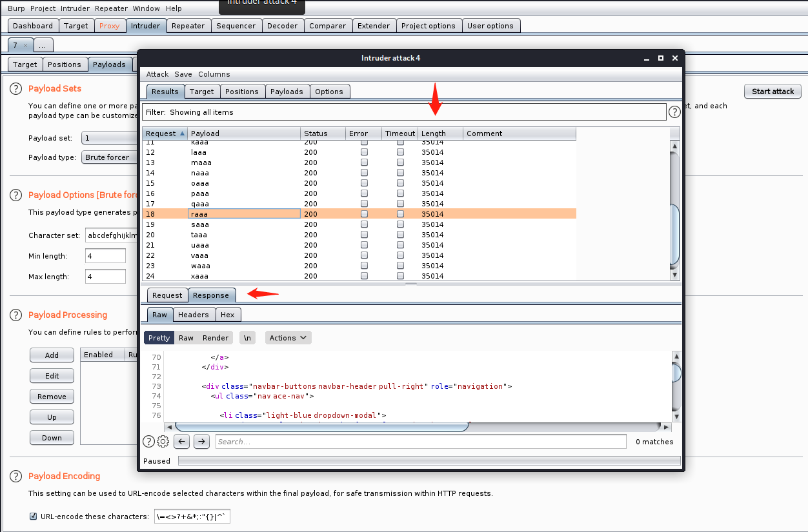Image resolution: width=808 pixels, height=532 pixels.
Task: Click Edit payload processing rule button
Action: [x=52, y=376]
